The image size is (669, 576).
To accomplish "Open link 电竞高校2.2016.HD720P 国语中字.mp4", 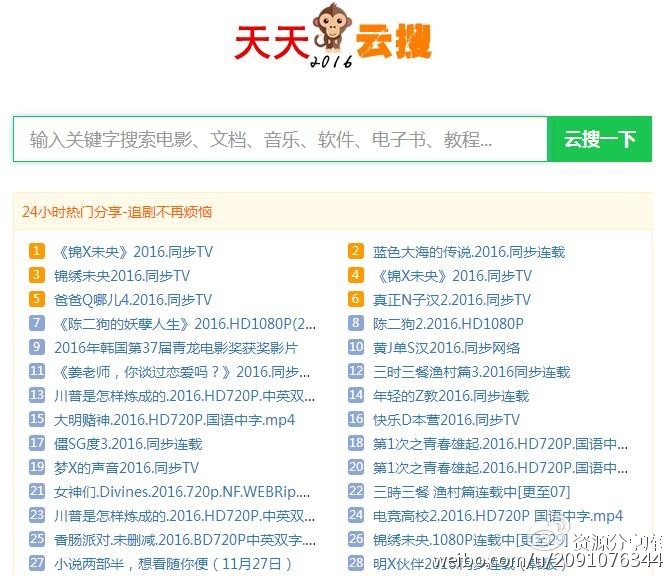I will [498, 516].
